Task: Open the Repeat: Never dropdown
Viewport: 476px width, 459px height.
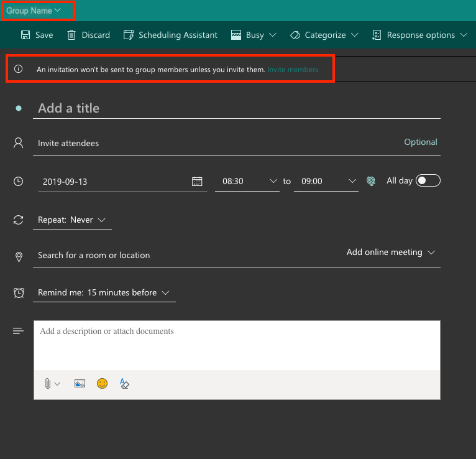Action: tap(72, 220)
